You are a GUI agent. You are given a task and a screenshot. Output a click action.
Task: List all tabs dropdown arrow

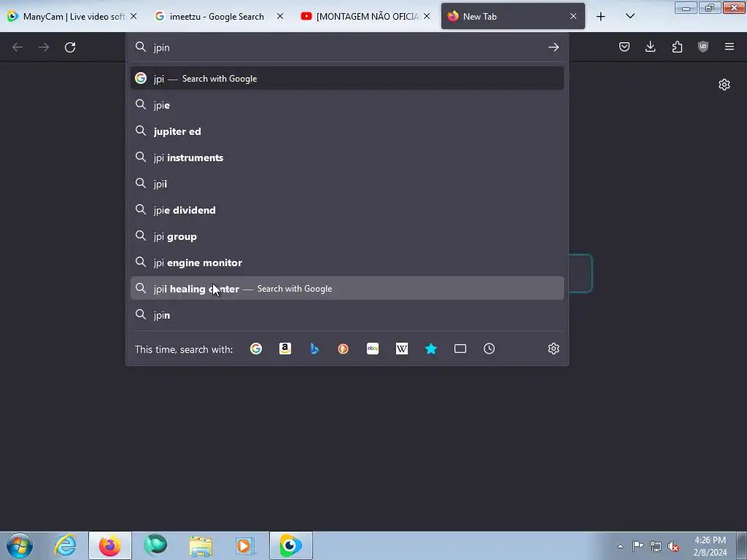tap(630, 16)
